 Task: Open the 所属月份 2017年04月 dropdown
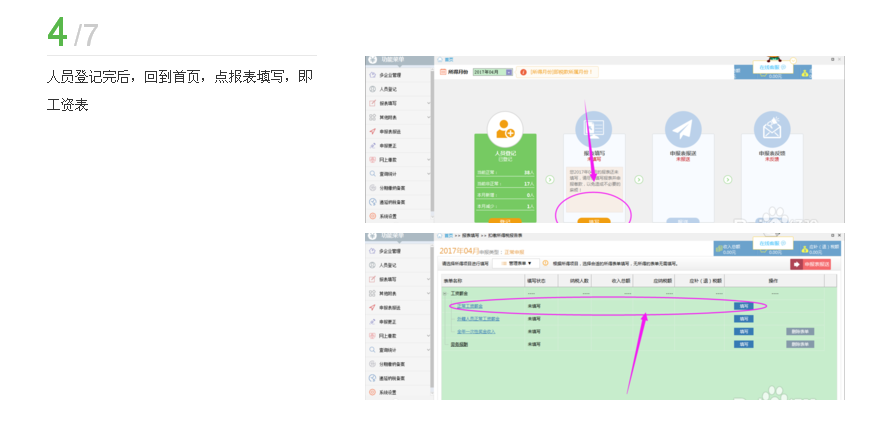(509, 72)
